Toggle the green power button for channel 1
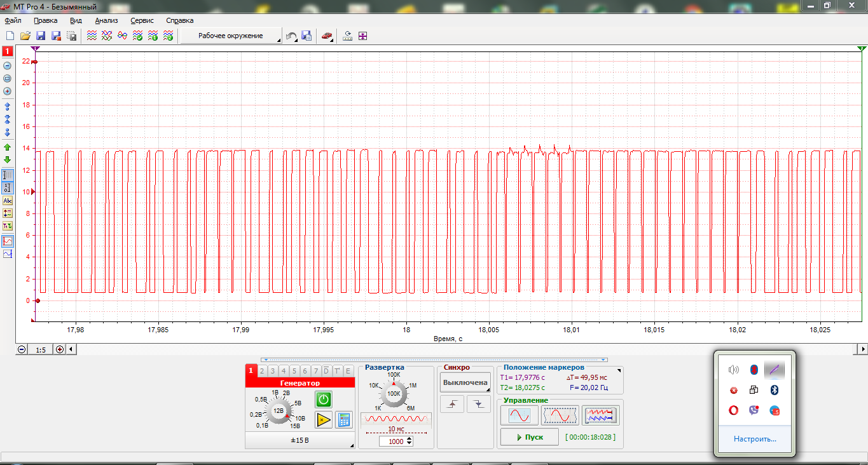The width and height of the screenshot is (868, 465). (x=324, y=399)
